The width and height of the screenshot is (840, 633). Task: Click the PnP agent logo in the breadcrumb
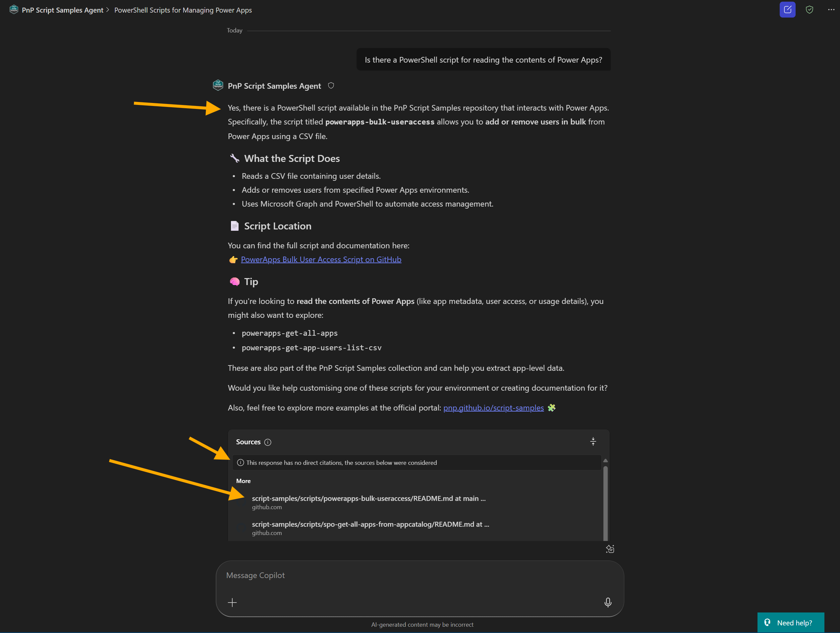coord(14,10)
